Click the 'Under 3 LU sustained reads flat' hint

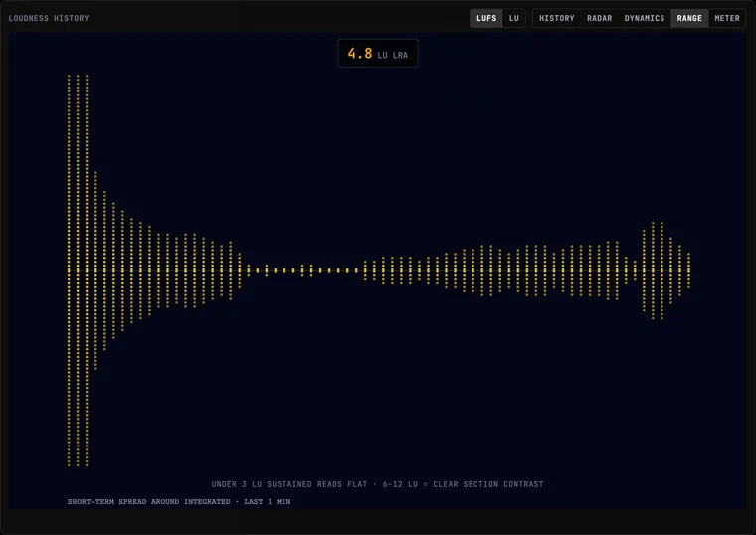377,484
